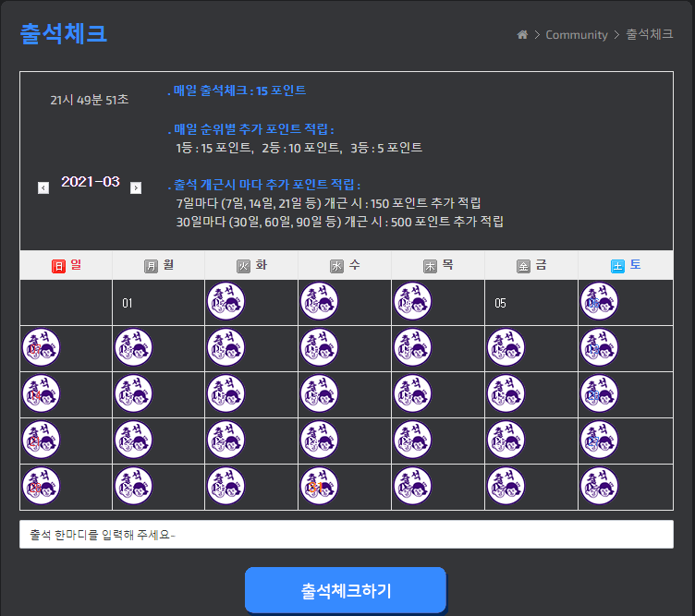
Task: Select the day 05 calendar cell
Action: click(x=531, y=303)
